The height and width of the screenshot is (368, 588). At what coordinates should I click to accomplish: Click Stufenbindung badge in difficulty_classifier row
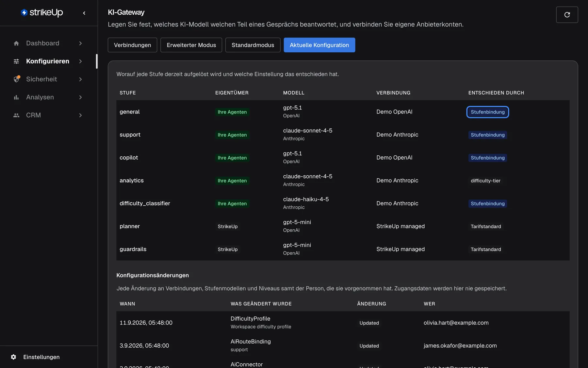tap(487, 203)
